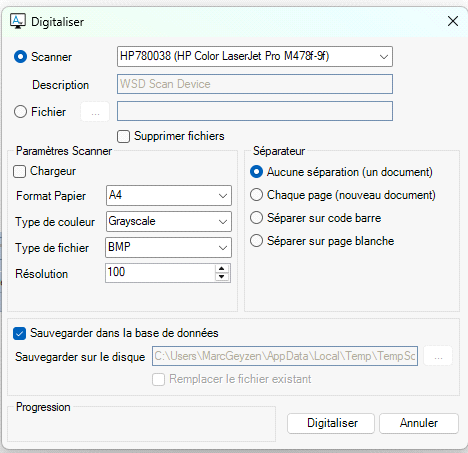Click the WSD Scan Device description field
468x453 pixels.
[x=255, y=84]
